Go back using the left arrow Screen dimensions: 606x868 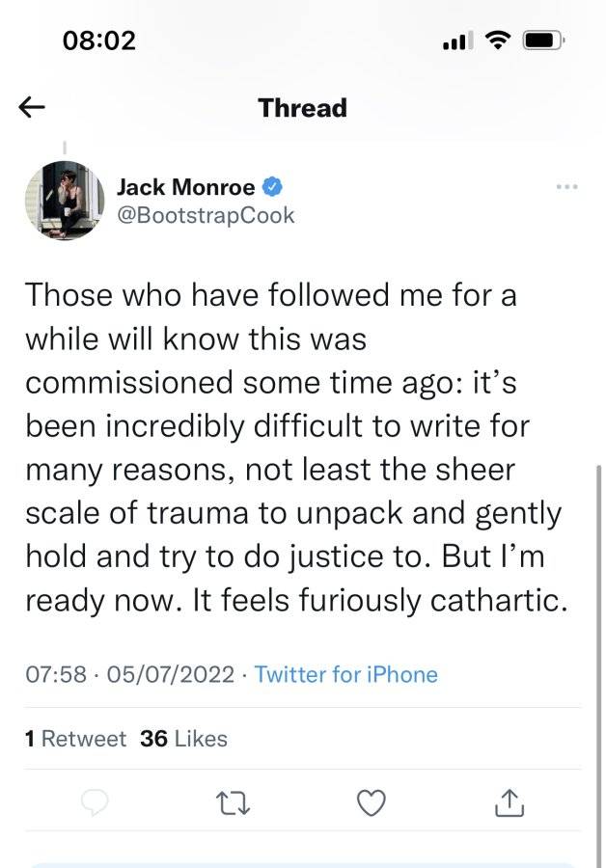[32, 107]
